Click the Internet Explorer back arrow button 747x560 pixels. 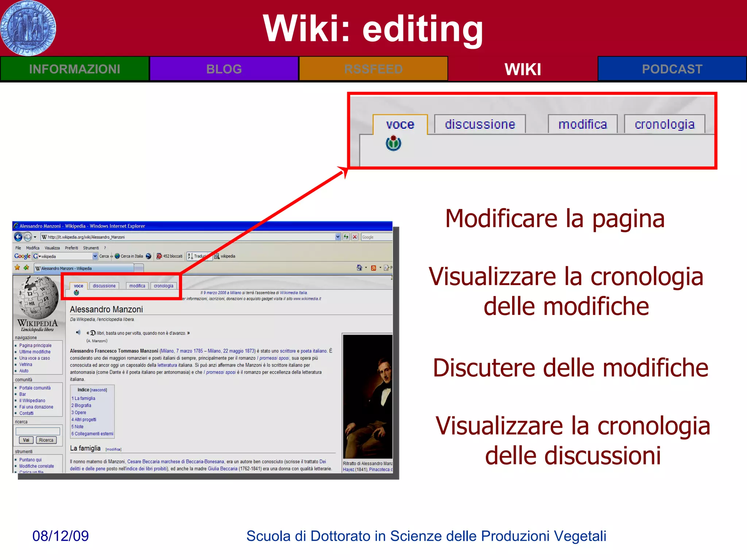click(x=18, y=237)
